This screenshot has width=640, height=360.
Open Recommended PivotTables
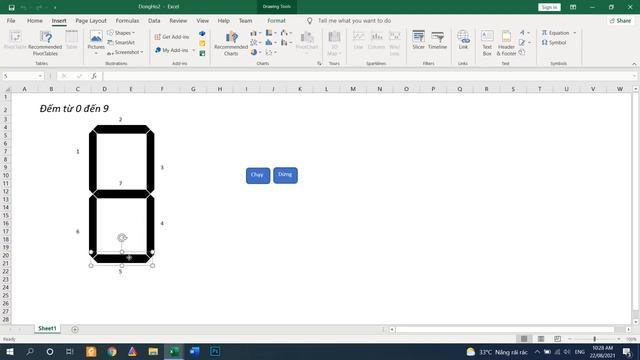pyautogui.click(x=45, y=43)
